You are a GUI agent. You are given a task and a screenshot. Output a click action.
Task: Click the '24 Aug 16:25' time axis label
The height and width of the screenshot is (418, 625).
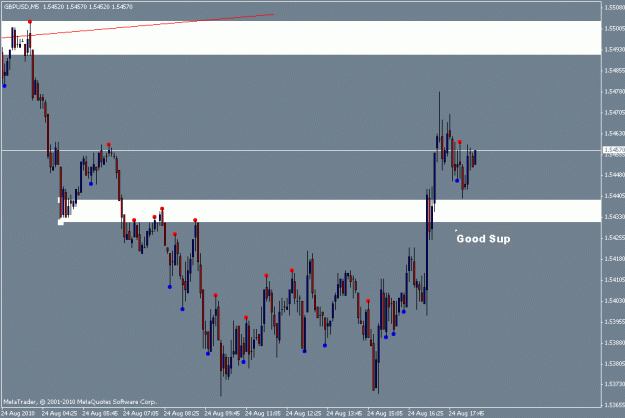[x=425, y=413]
